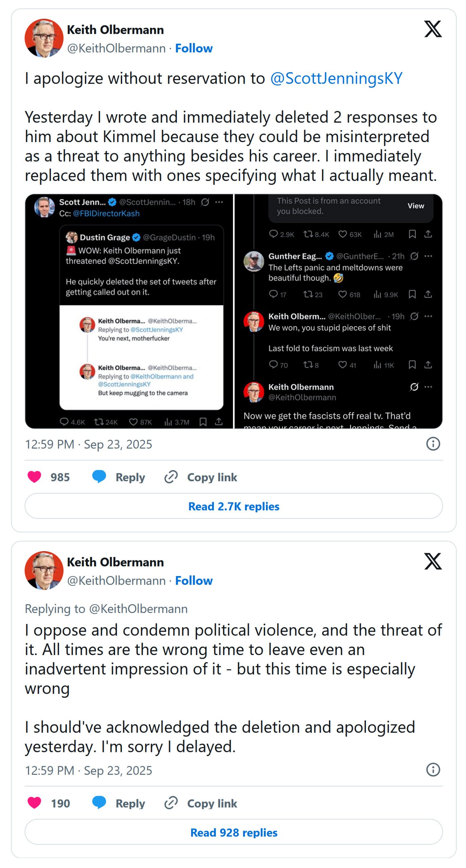This screenshot has height=868, width=466.
Task: Click the X logo on first tweet
Action: tap(432, 29)
